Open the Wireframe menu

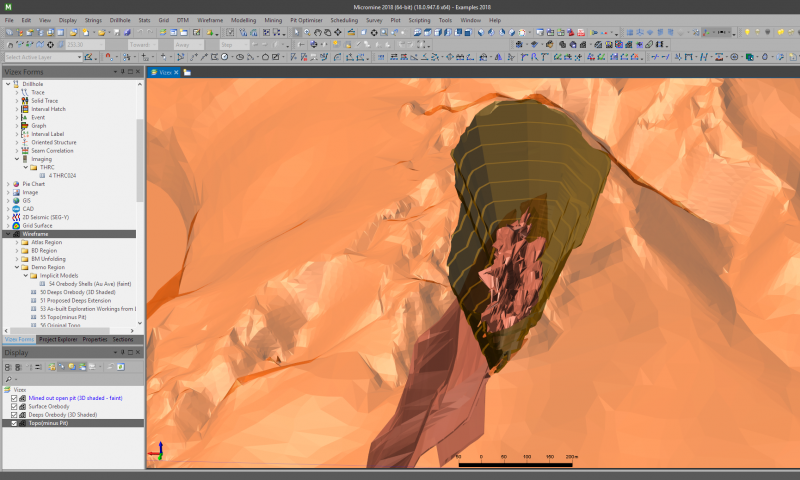click(211, 20)
